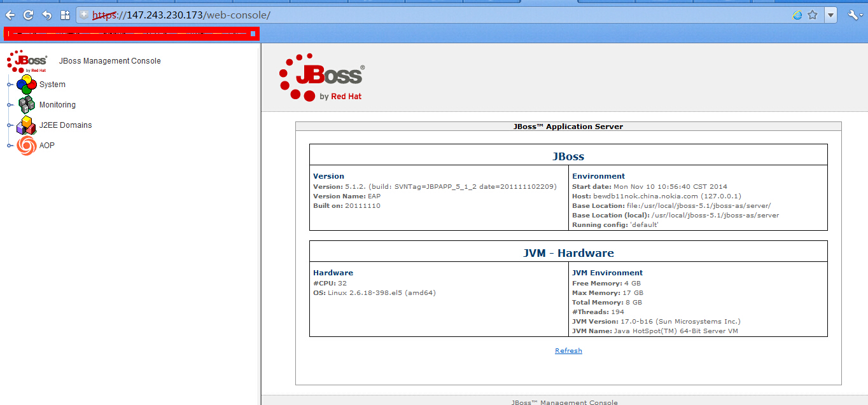This screenshot has height=405, width=868.
Task: Click the Total Memory: 8 GB line
Action: (x=607, y=303)
